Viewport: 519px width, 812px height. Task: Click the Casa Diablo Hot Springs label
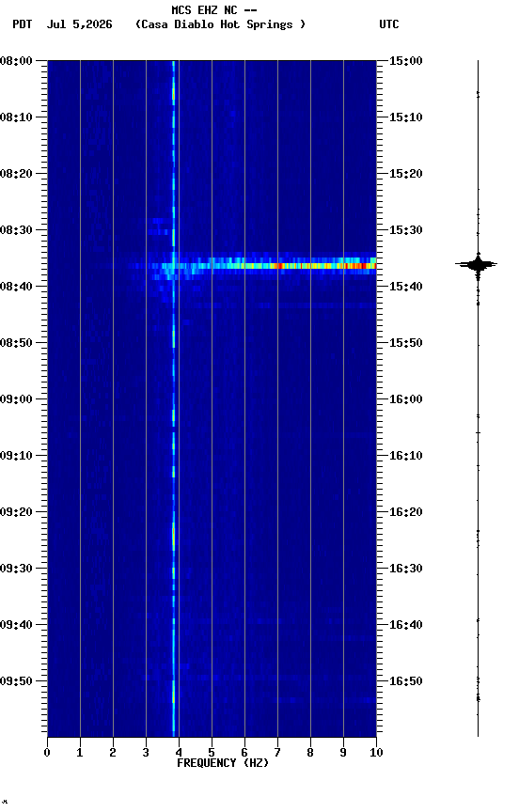tap(220, 24)
